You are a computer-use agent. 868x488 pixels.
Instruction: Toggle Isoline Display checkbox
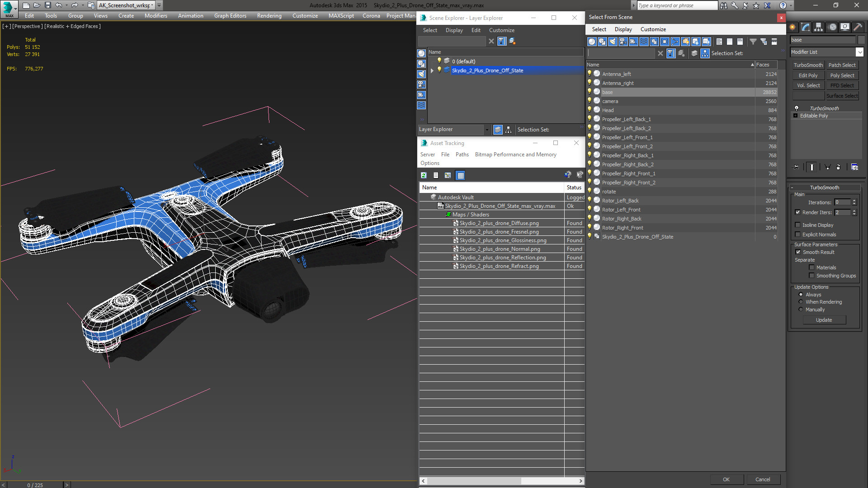click(797, 225)
